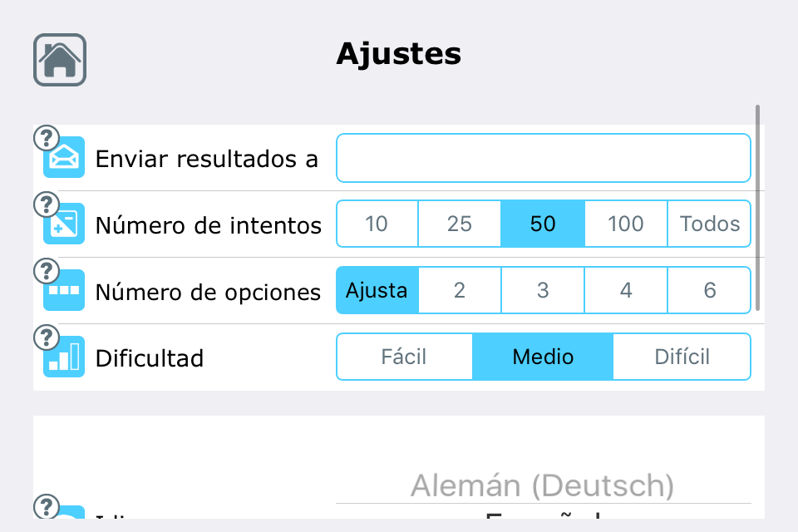This screenshot has width=798, height=532.
Task: Switch difficulty to Fácil
Action: pos(404,357)
